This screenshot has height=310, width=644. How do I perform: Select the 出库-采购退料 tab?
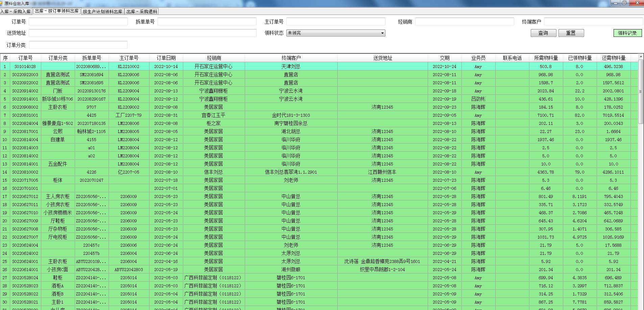pos(142,12)
